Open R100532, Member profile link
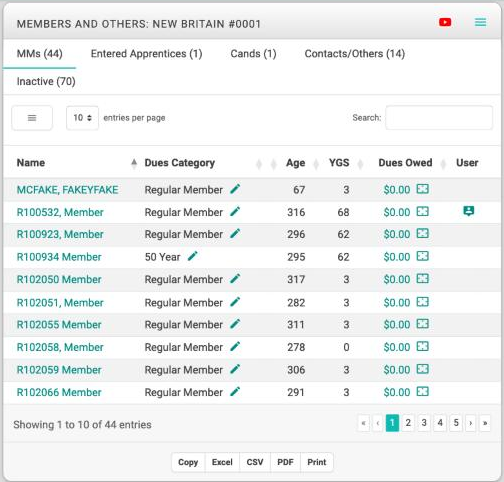 (60, 212)
